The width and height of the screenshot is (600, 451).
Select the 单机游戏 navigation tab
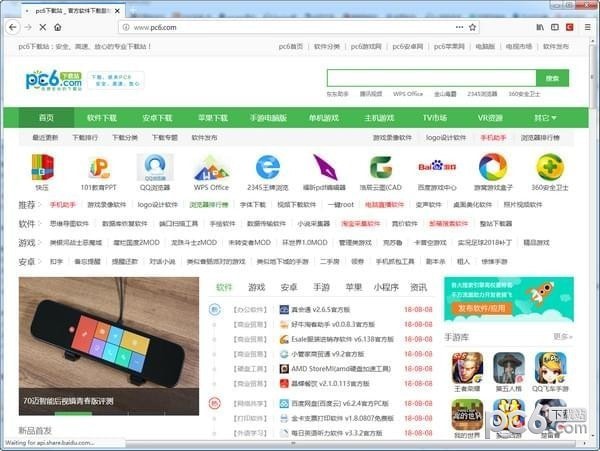tap(324, 118)
